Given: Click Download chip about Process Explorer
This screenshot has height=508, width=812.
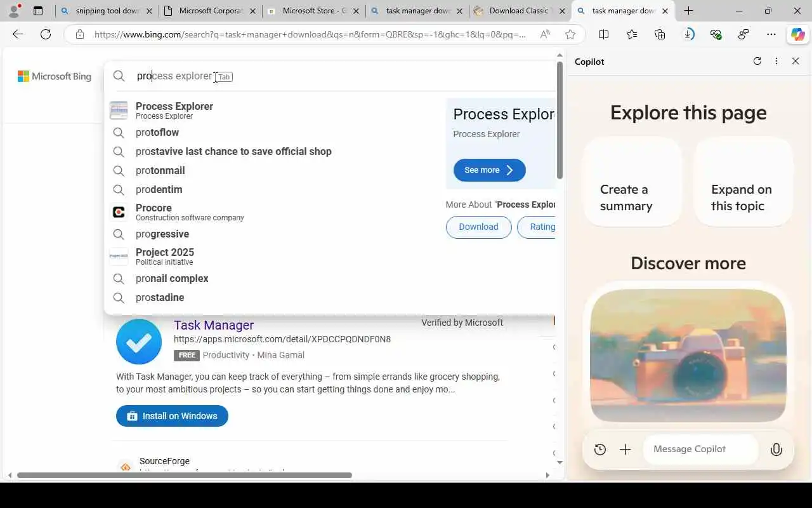Looking at the screenshot, I should (478, 227).
